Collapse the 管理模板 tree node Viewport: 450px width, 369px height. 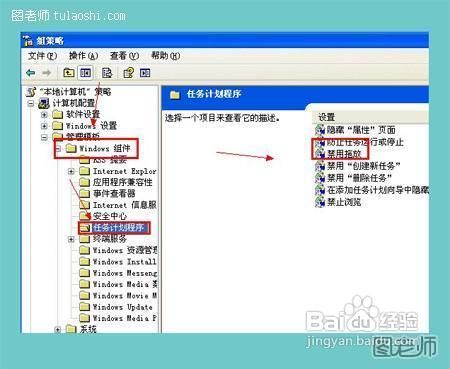[x=44, y=137]
